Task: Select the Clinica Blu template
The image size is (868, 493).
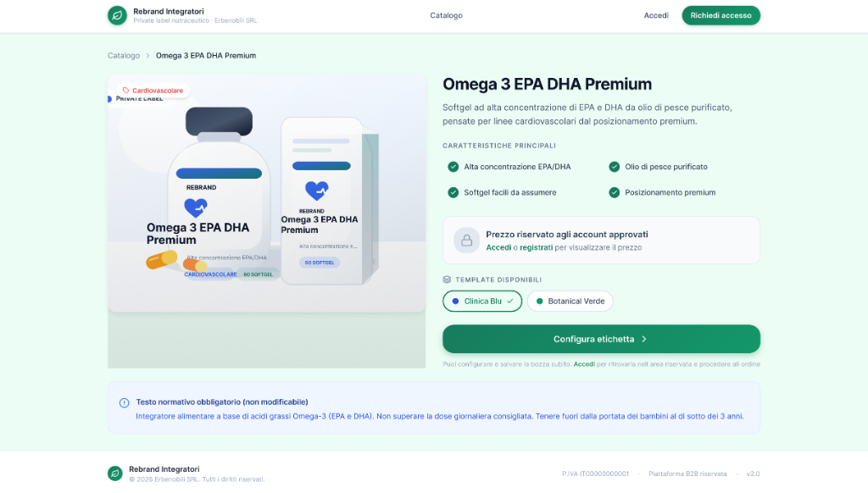Action: point(482,301)
